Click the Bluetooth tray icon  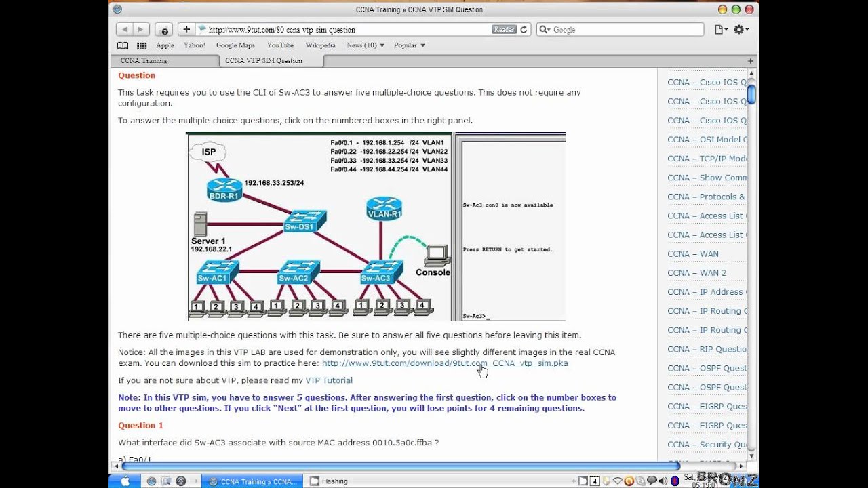(674, 481)
